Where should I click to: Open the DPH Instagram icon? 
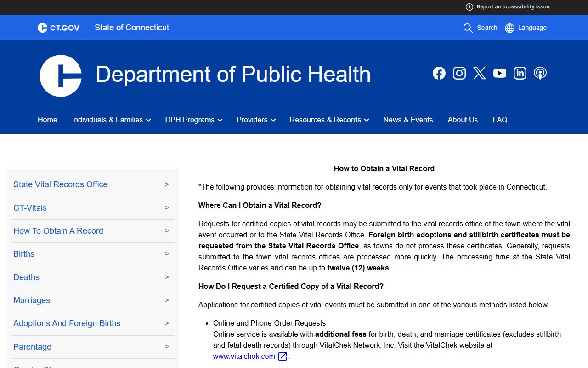tap(459, 73)
